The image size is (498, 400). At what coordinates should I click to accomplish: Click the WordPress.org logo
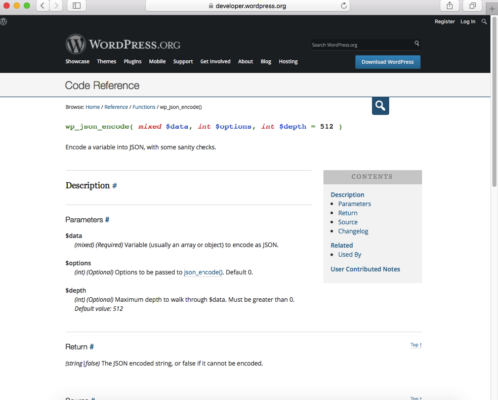click(123, 44)
